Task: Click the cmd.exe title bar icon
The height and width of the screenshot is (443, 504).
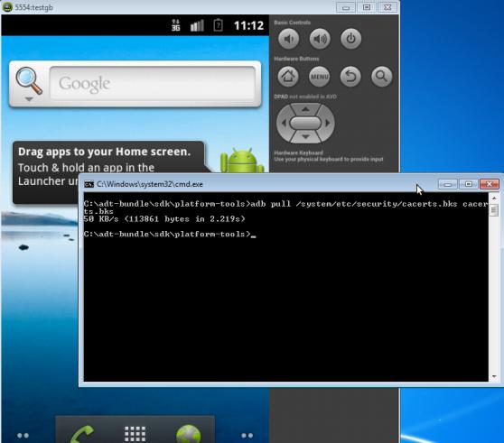Action: pyautogui.click(x=89, y=184)
